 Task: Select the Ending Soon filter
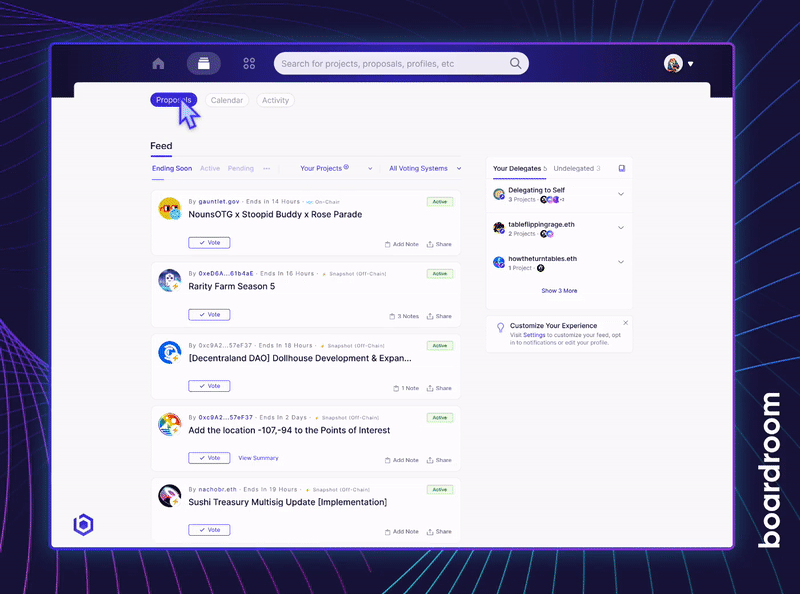pyautogui.click(x=172, y=168)
